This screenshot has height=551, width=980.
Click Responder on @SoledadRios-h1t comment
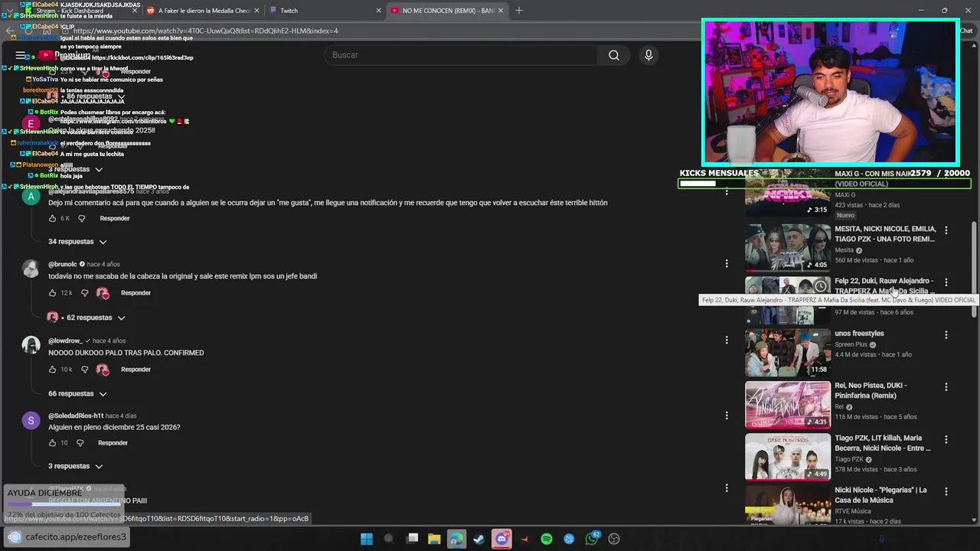pyautogui.click(x=113, y=443)
